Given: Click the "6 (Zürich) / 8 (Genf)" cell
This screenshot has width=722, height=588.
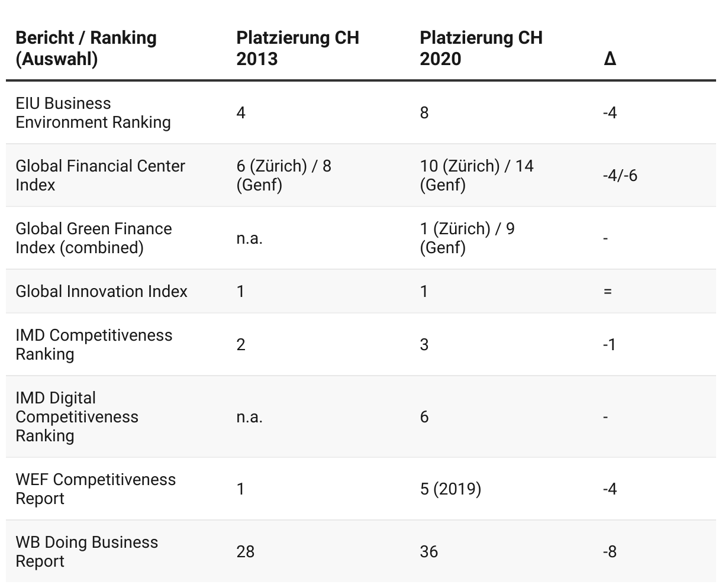Looking at the screenshot, I should (283, 175).
